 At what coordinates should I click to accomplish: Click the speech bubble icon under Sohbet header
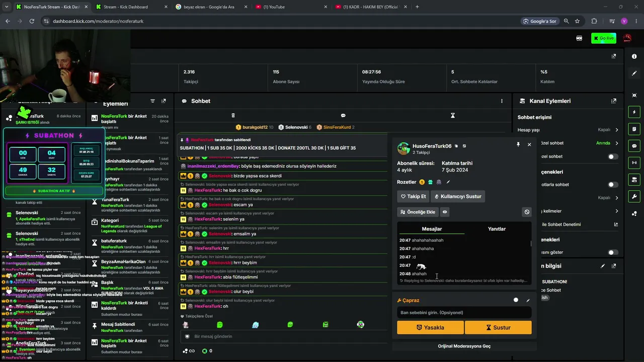(x=343, y=116)
